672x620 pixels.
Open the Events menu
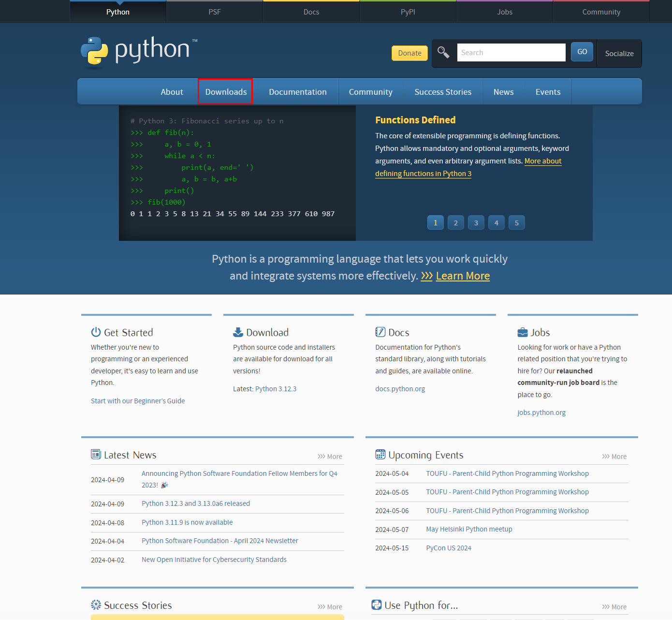coord(548,92)
